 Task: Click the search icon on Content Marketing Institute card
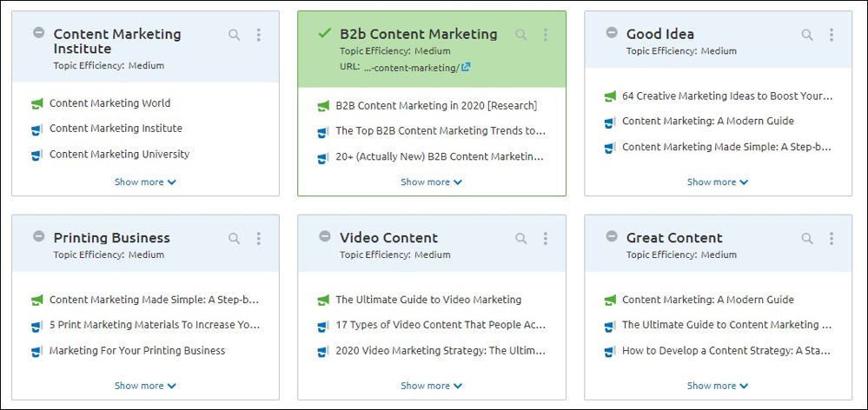pyautogui.click(x=235, y=35)
